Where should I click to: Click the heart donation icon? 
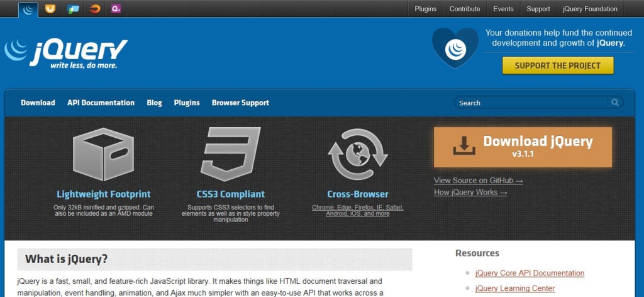point(455,48)
